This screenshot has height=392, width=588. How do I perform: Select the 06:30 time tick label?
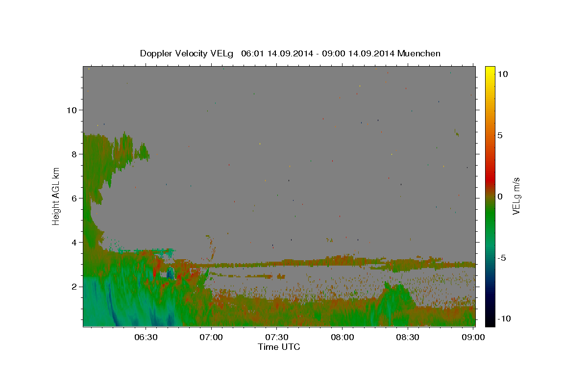point(146,337)
